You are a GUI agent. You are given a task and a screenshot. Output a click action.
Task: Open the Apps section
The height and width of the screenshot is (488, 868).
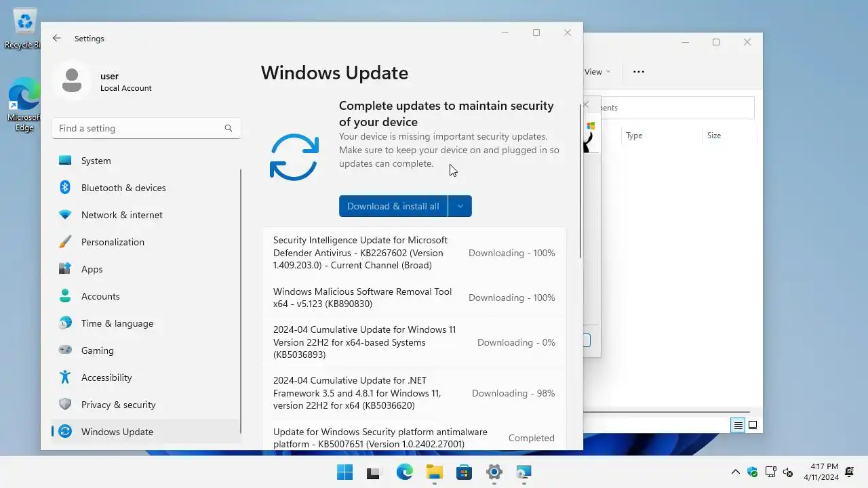146,269
